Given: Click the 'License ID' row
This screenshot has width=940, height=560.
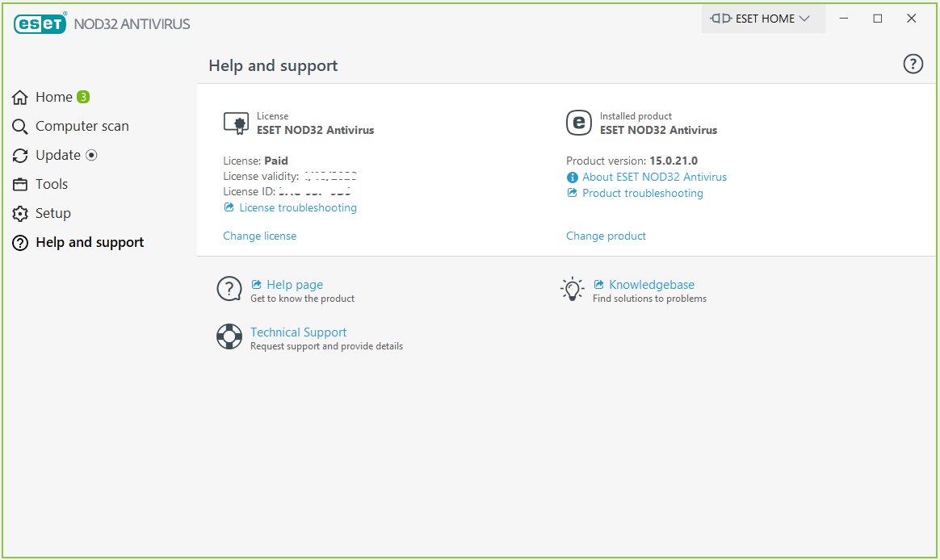Looking at the screenshot, I should pyautogui.click(x=287, y=192).
